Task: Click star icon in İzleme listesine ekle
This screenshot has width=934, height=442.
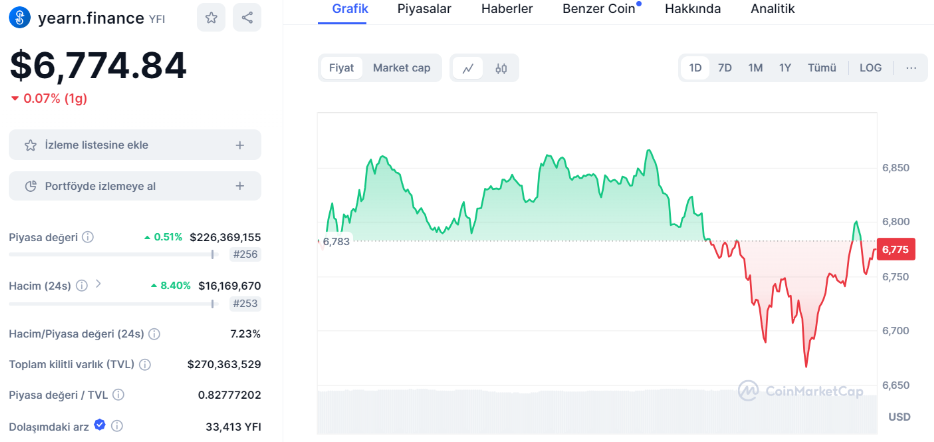Action: [x=30, y=145]
